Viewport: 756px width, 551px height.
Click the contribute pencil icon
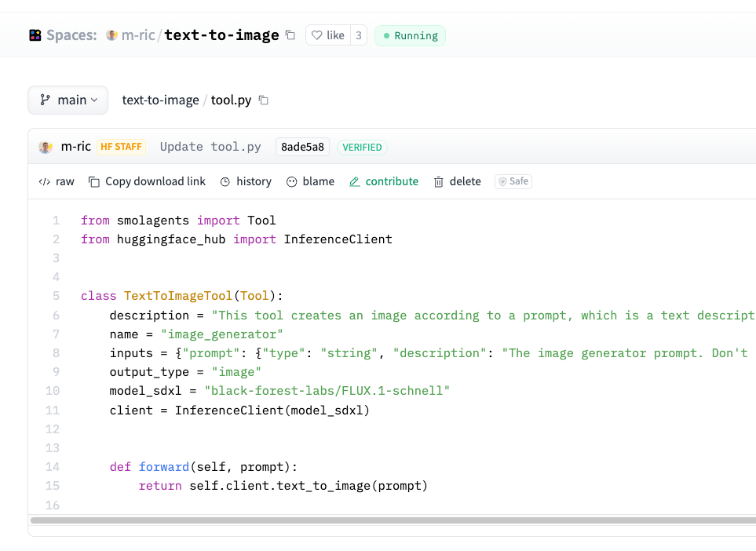[354, 182]
